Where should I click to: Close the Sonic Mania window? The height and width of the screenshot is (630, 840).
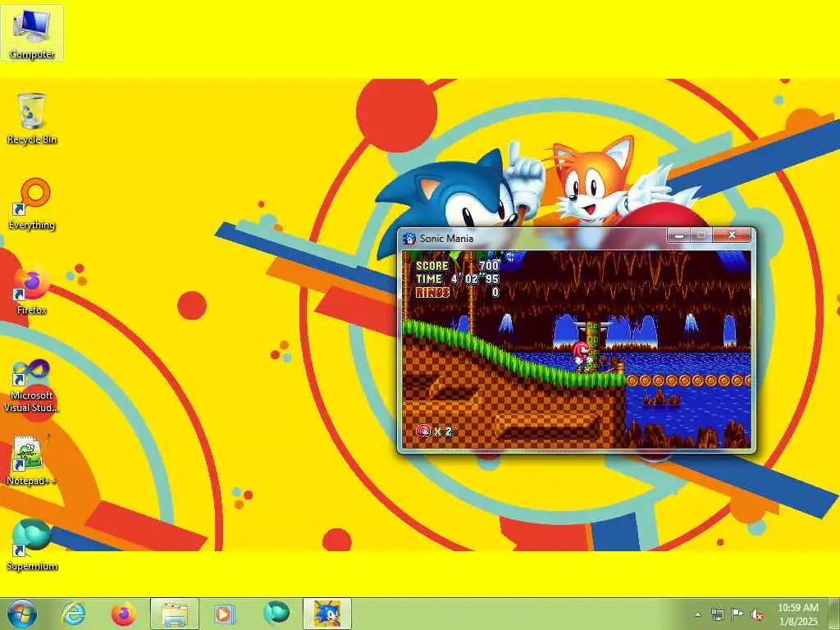[x=732, y=235]
